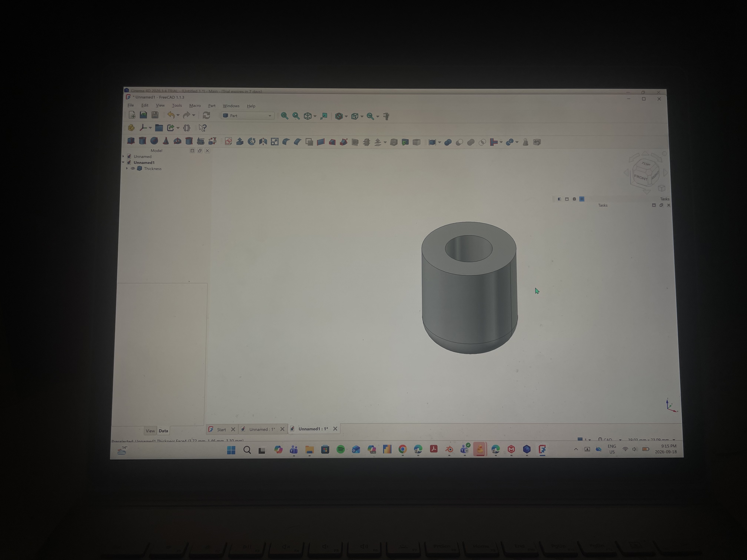Open the File menu
The width and height of the screenshot is (747, 560).
[131, 105]
